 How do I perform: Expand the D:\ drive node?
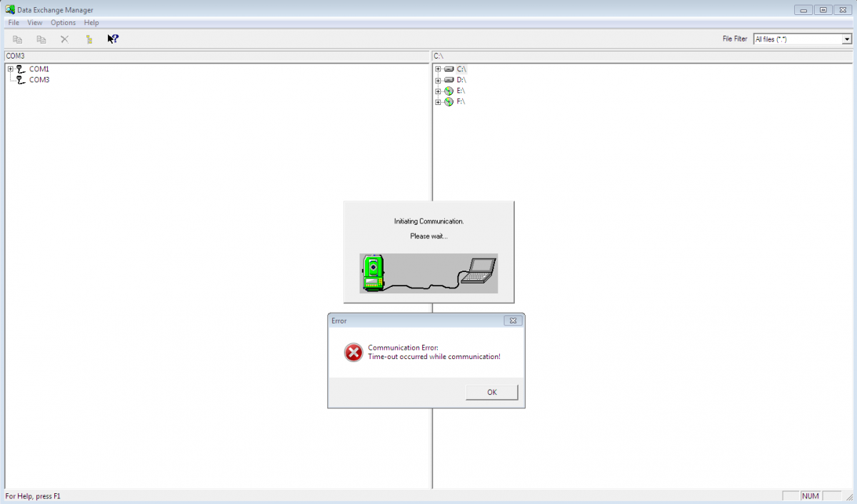tap(438, 80)
